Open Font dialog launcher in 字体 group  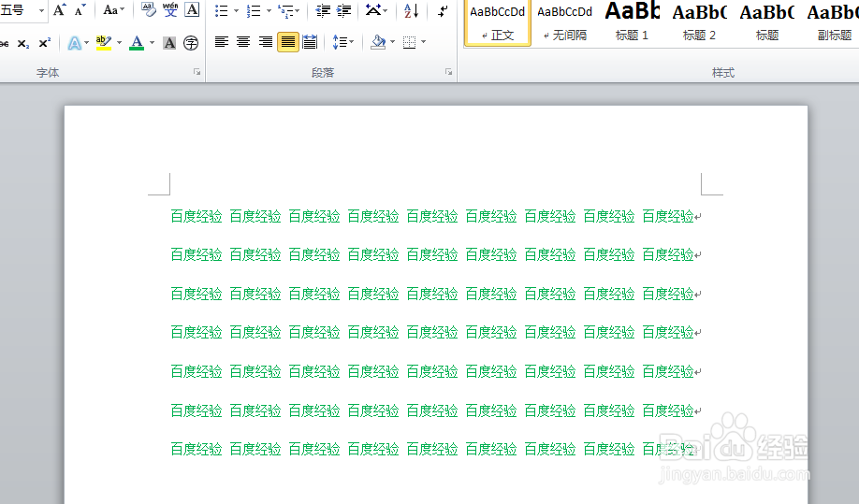tap(197, 72)
